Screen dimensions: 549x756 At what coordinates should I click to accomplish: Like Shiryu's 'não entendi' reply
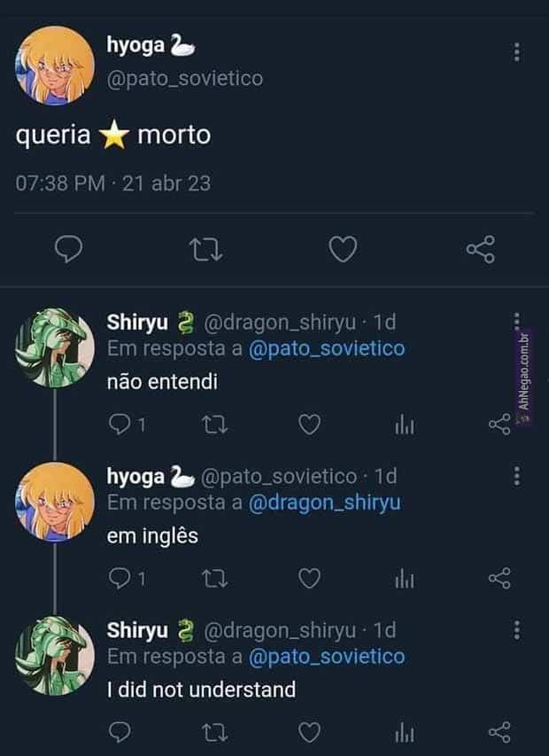pos(308,425)
